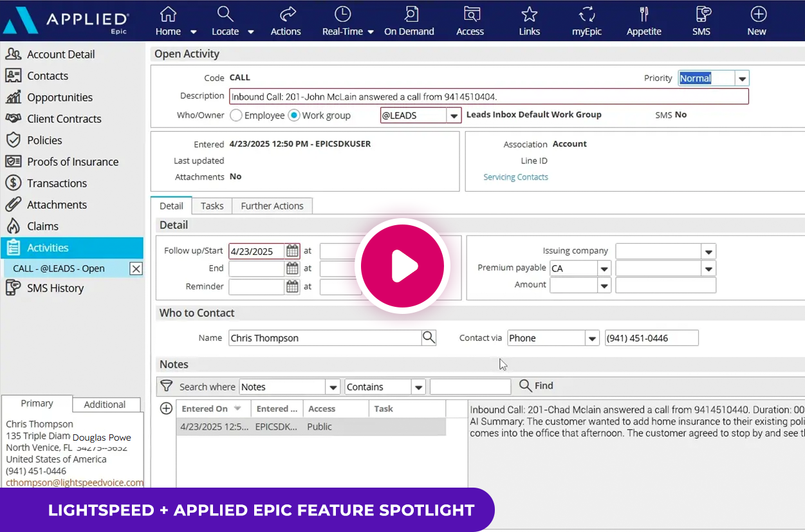Screen dimensions: 805x532
Task: Add a note with plus icon
Action: pos(166,408)
